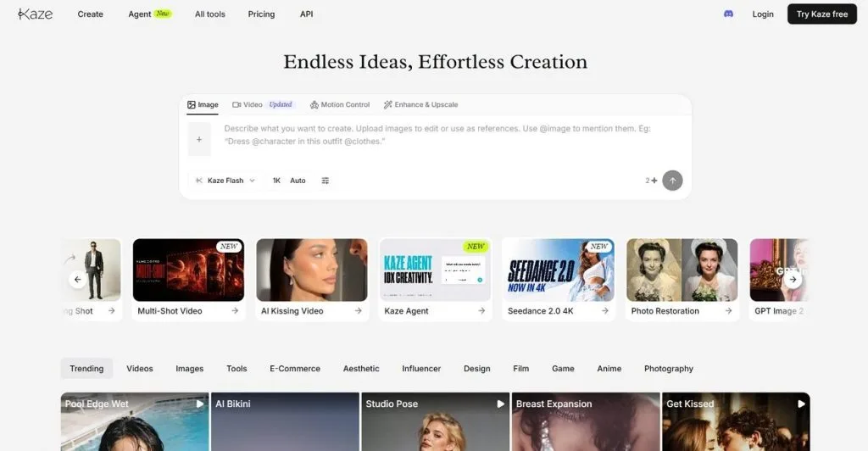Open the All tools menu

tap(210, 14)
